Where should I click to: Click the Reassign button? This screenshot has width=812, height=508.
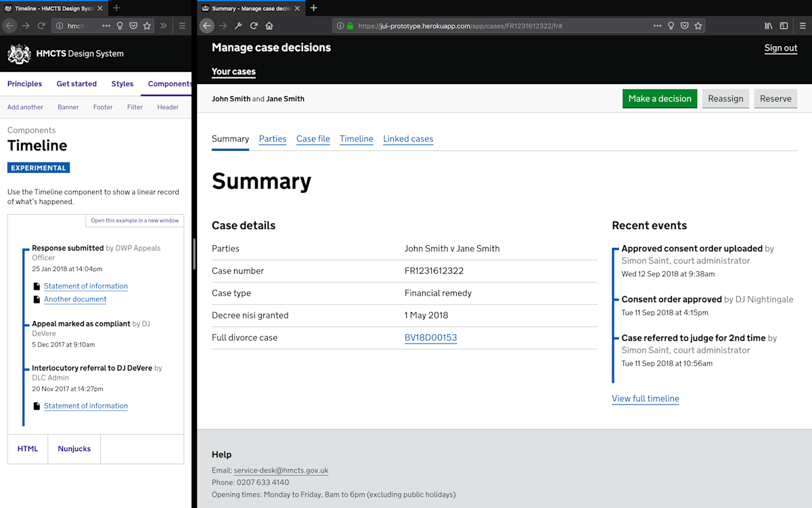pyautogui.click(x=725, y=99)
